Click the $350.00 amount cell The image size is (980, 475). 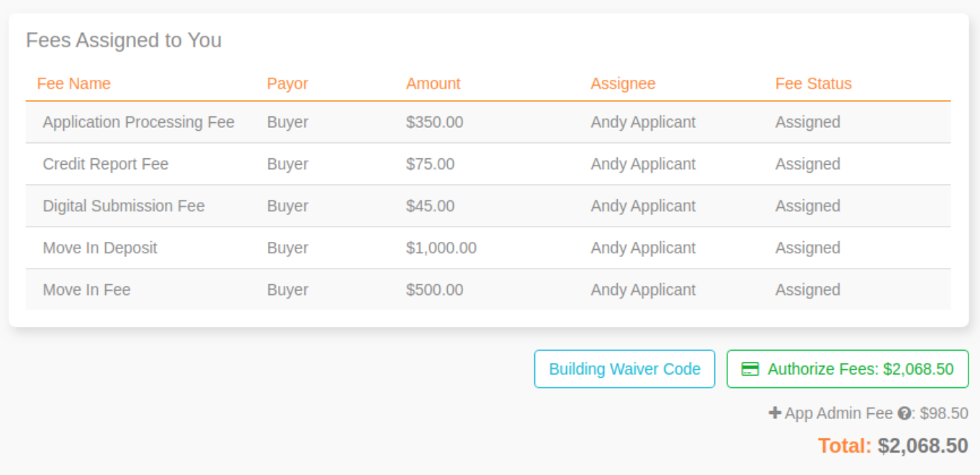[x=434, y=122]
